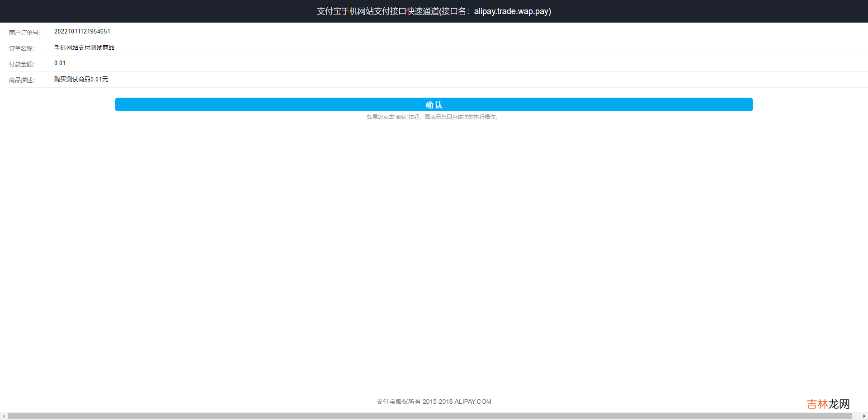The image size is (868, 420).
Task: Click the 商户订单号 label
Action: pos(25,33)
